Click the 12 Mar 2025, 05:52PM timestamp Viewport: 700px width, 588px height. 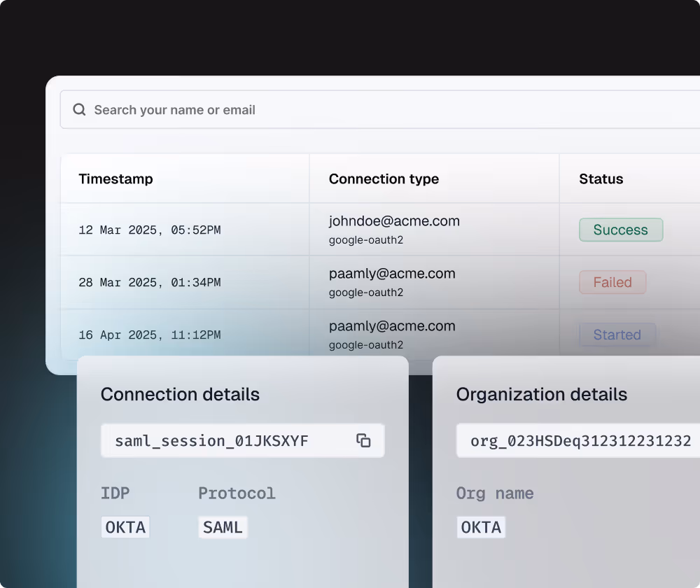click(150, 230)
